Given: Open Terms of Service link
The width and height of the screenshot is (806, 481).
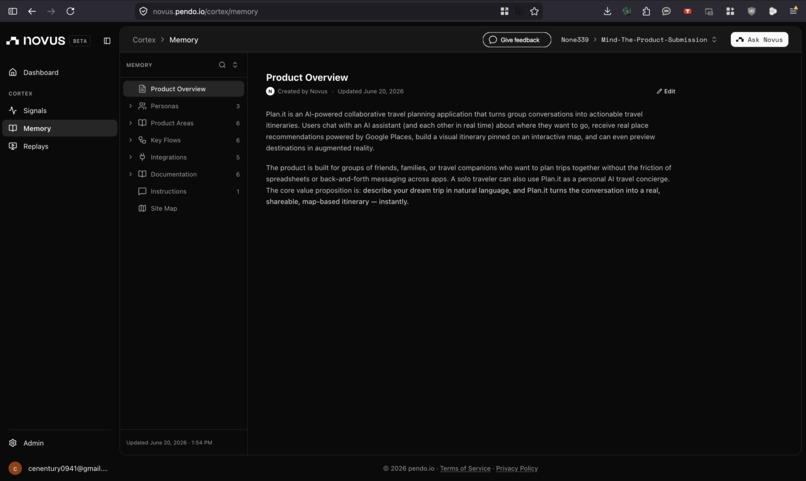Looking at the screenshot, I should (x=465, y=468).
